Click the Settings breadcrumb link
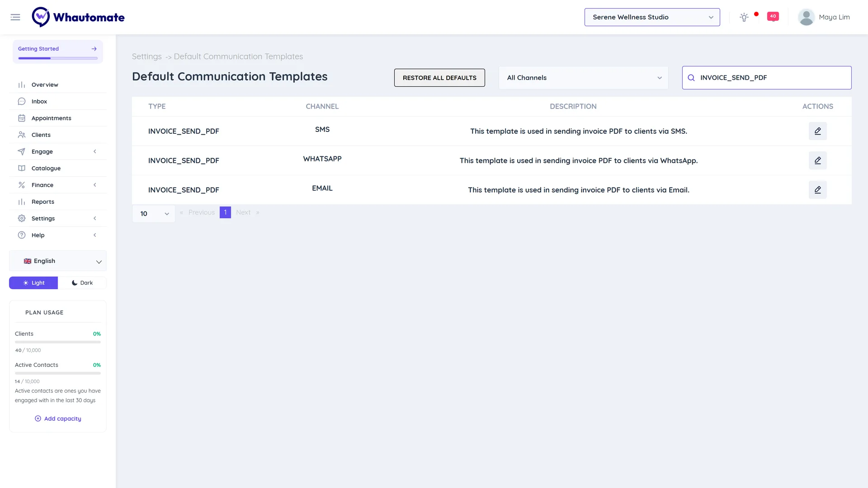The image size is (868, 488). [x=146, y=56]
